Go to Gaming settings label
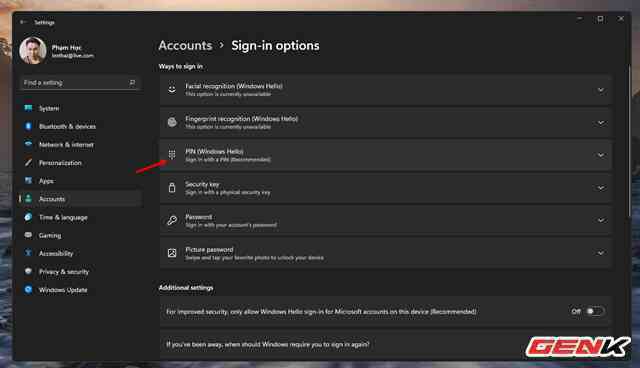 tap(50, 235)
